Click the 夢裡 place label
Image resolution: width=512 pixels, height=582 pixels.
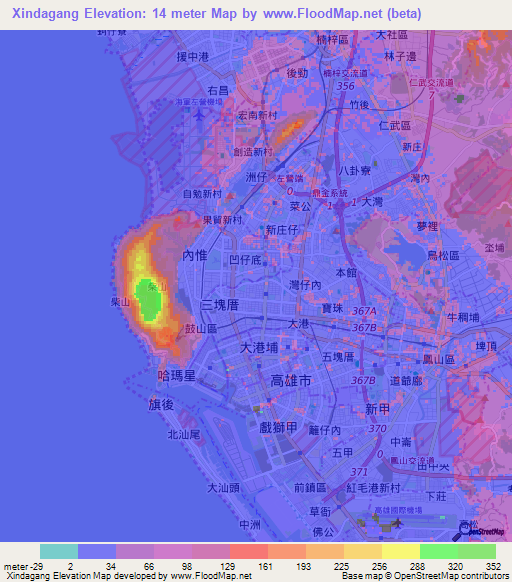tap(427, 226)
